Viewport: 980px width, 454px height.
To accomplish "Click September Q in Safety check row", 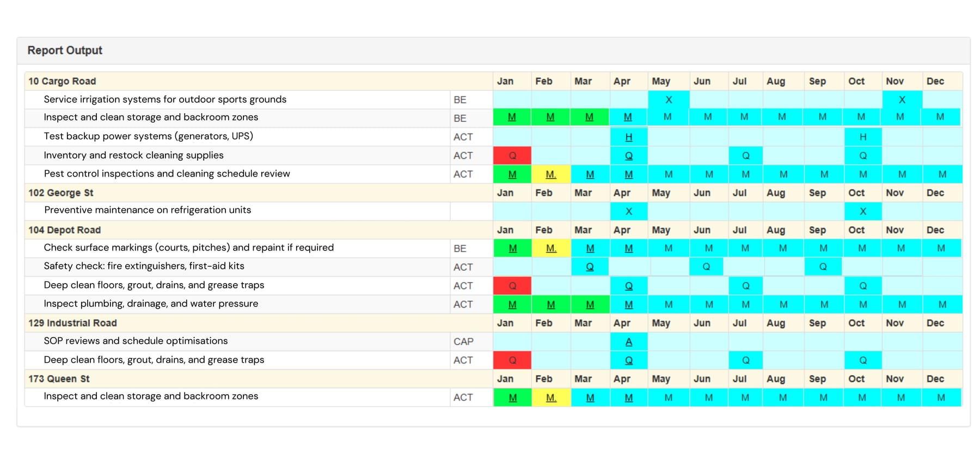I will pos(823,267).
